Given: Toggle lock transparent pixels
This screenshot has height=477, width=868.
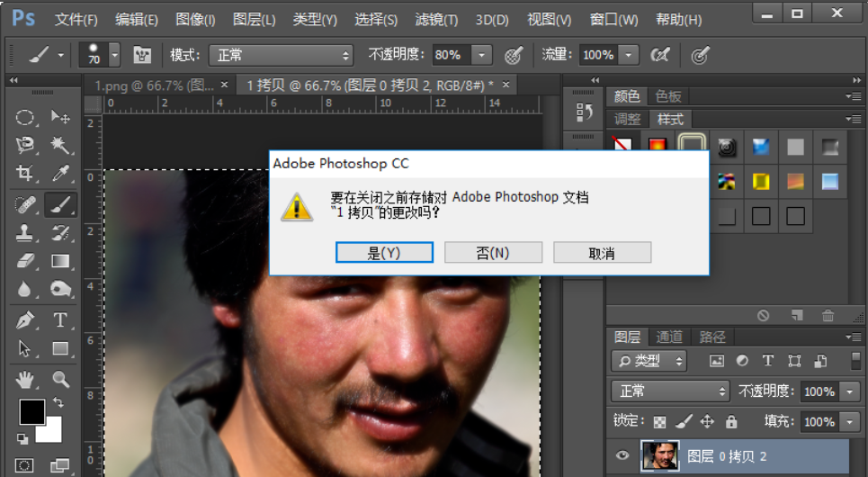Looking at the screenshot, I should pos(659,422).
